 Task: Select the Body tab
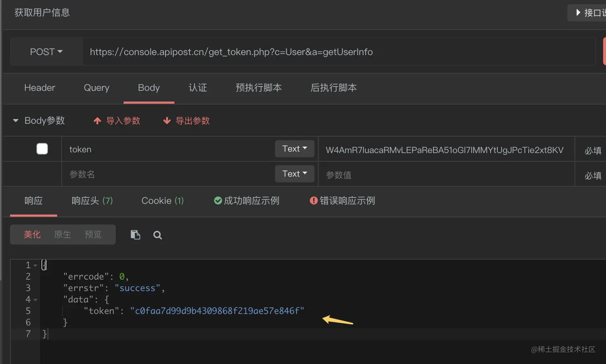[x=149, y=88]
